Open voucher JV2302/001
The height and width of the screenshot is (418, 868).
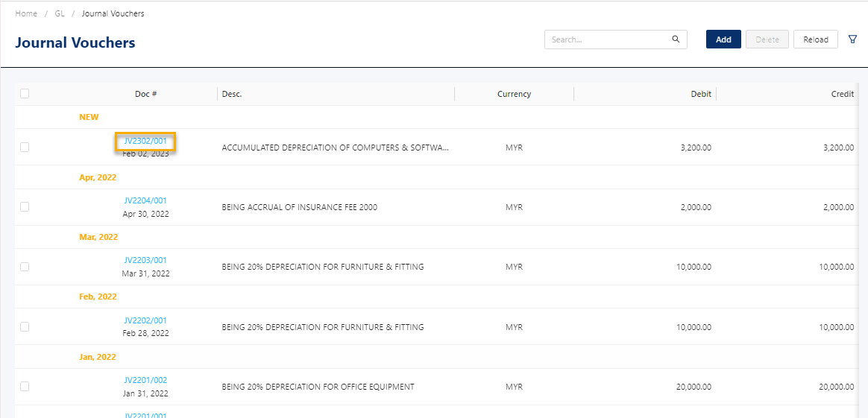(x=145, y=141)
